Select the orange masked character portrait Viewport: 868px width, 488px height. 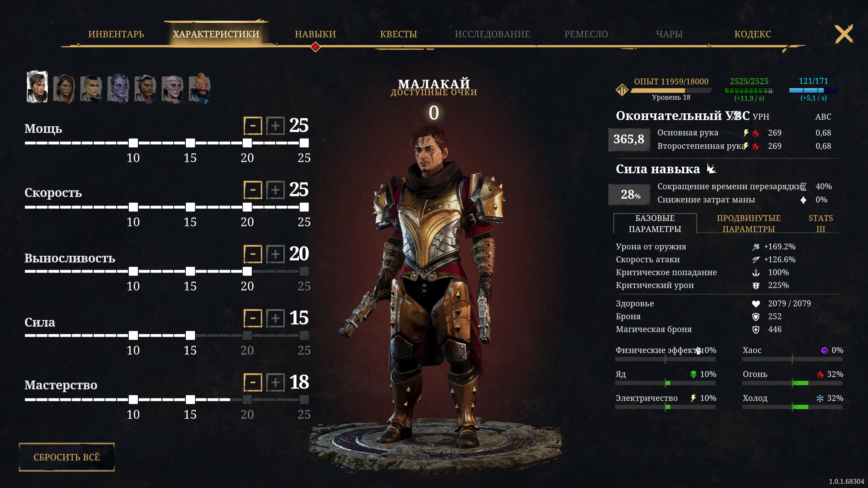199,88
